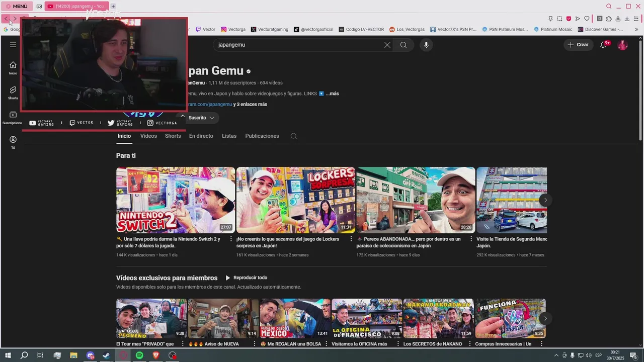
Task: Go back with the browser back arrow
Action: click(6, 19)
